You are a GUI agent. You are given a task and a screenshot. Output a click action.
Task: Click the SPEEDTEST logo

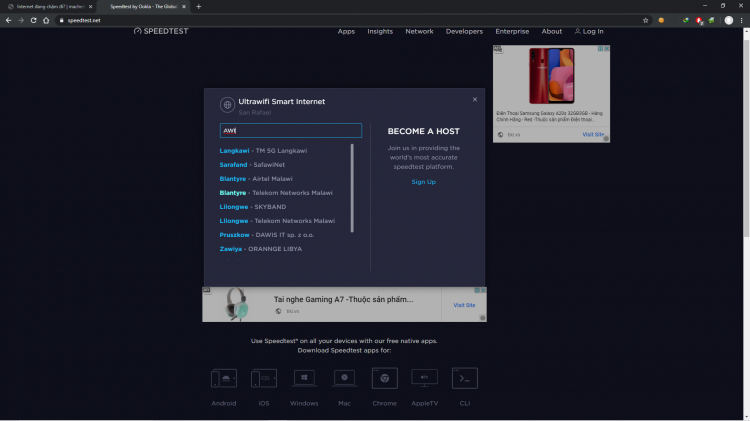tap(161, 31)
